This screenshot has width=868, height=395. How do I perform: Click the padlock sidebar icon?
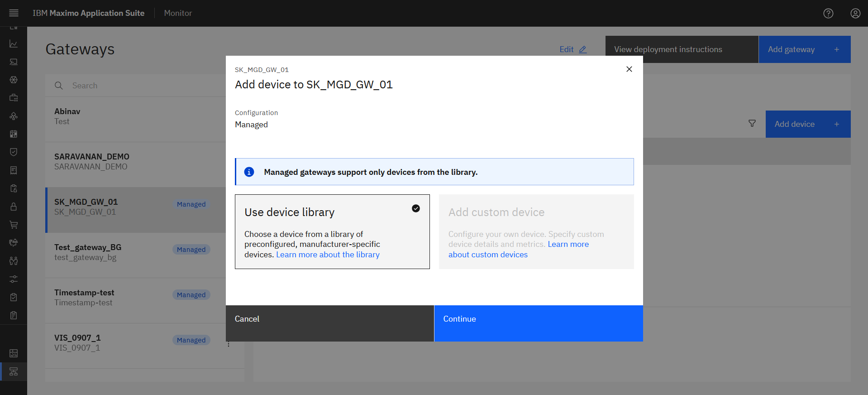[x=14, y=207]
